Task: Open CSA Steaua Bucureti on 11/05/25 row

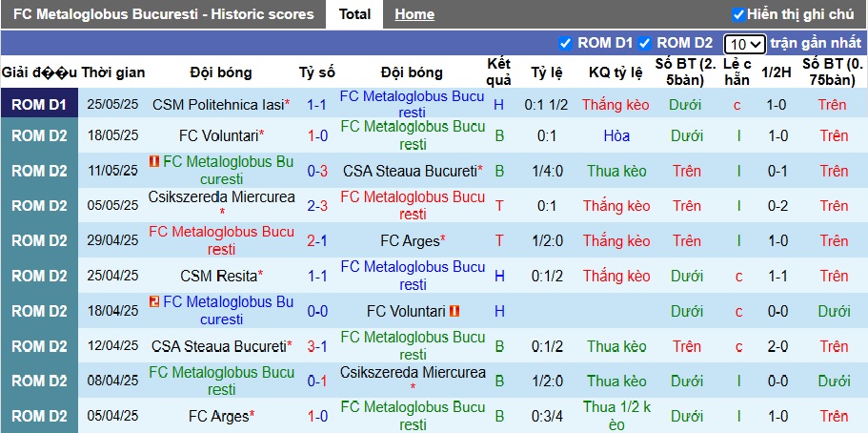Action: (410, 172)
